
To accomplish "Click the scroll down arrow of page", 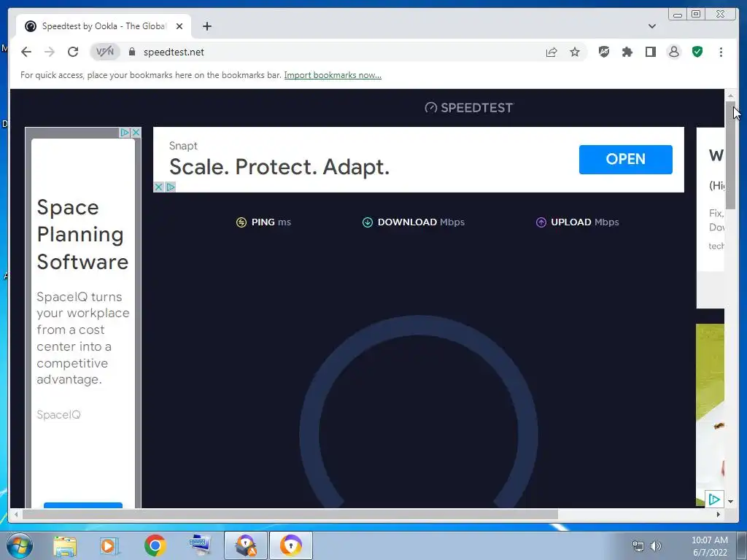I will [731, 502].
